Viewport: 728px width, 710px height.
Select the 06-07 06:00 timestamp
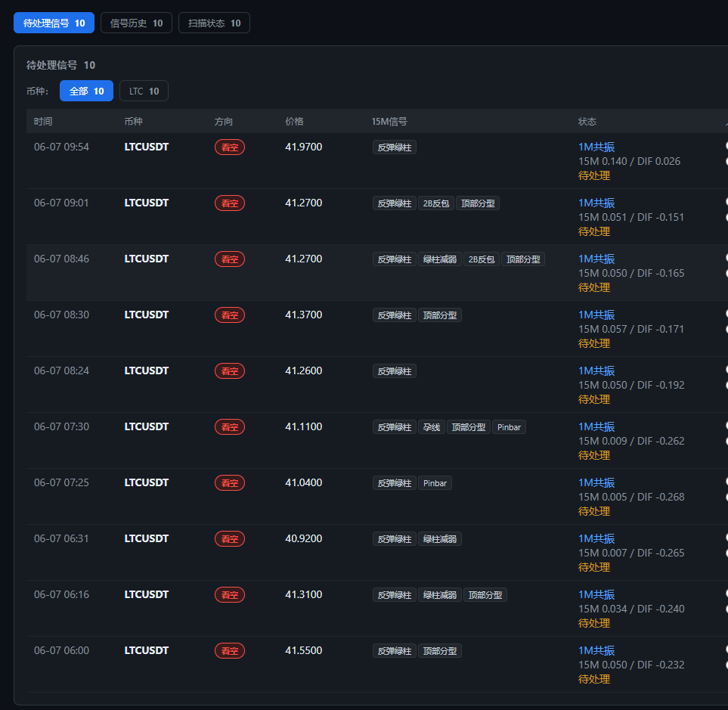61,650
